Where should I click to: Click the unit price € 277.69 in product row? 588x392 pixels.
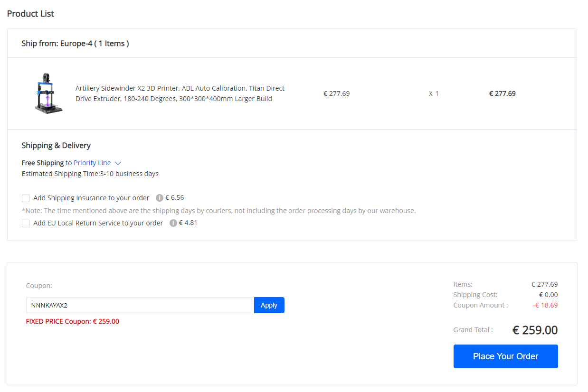point(336,93)
